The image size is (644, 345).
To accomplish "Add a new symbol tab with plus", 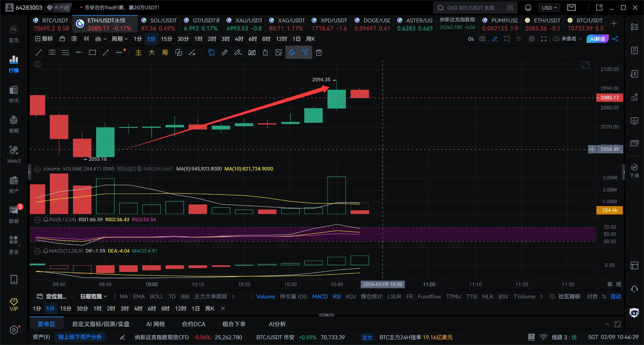I will click(614, 23).
